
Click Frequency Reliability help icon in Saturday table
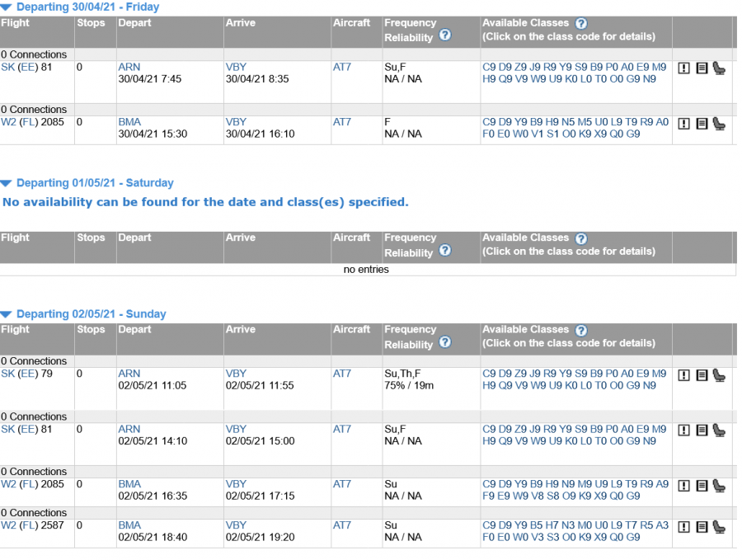(445, 251)
